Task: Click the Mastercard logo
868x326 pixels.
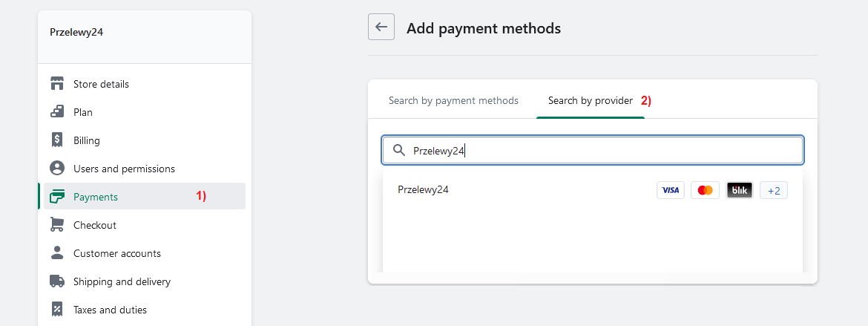Action: point(706,190)
